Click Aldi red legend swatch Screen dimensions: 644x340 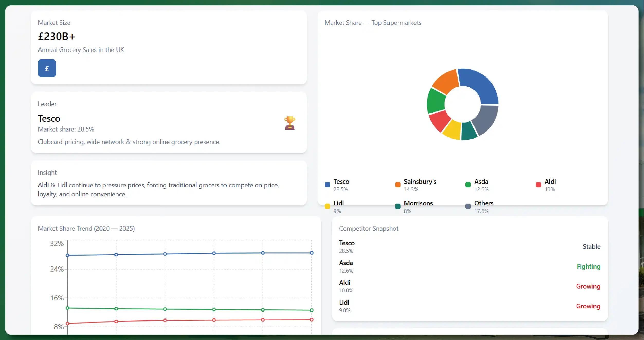click(x=538, y=185)
